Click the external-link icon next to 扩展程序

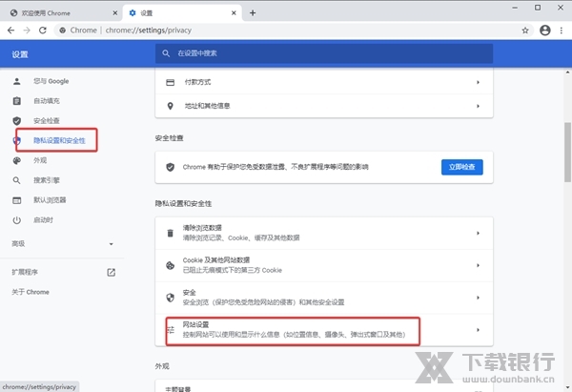112,272
